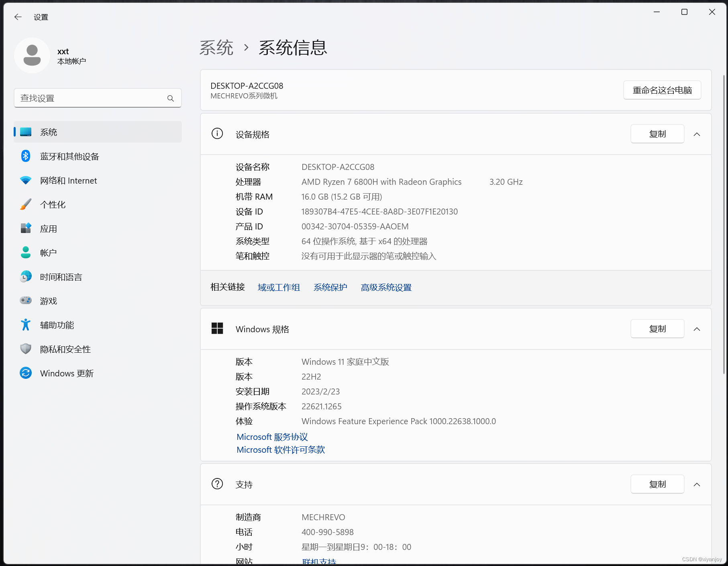This screenshot has width=728, height=566.
Task: Click product ID 00342-30704-05359-AAOEM
Action: click(x=355, y=227)
